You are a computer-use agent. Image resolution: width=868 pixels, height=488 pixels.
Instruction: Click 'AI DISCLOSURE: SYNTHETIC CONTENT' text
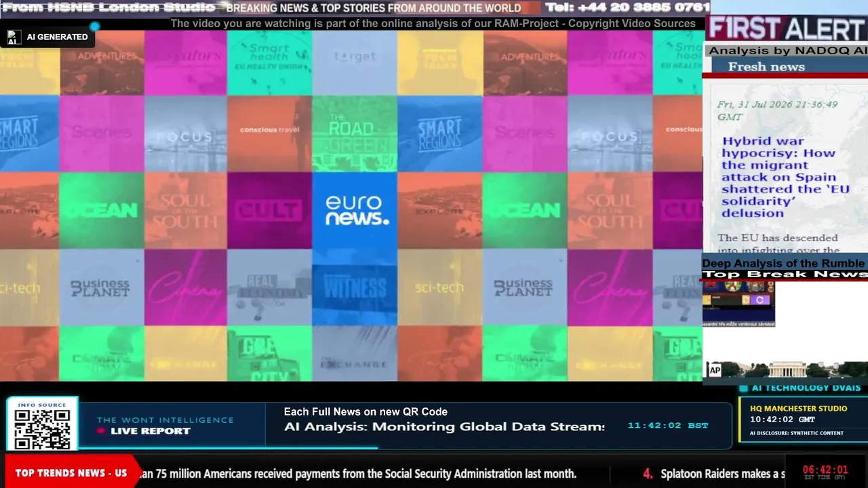[x=797, y=433]
